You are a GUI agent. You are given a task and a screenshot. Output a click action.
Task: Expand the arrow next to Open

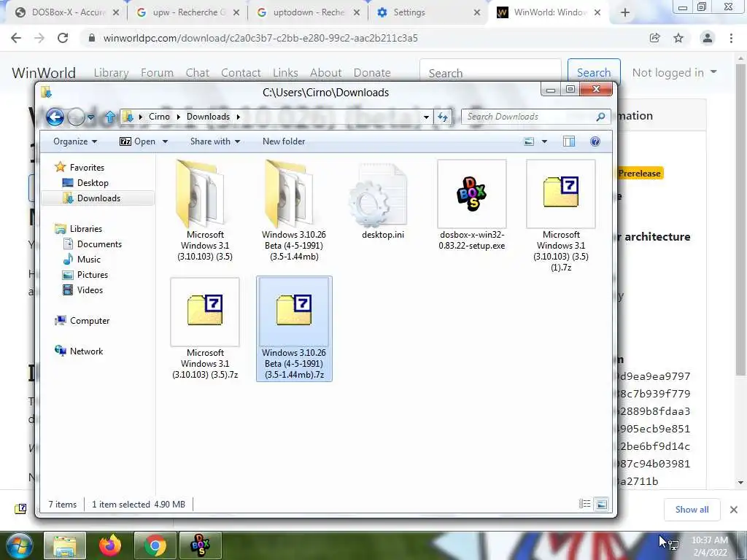tap(165, 141)
